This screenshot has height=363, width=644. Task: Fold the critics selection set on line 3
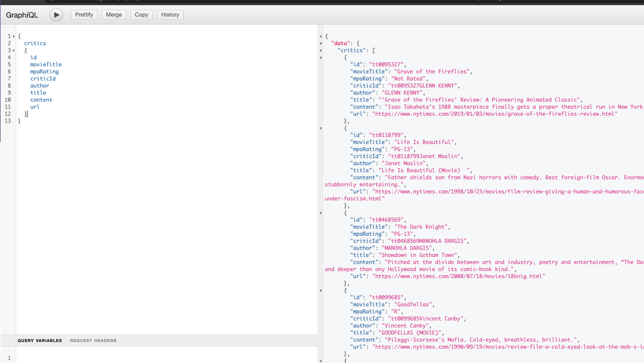click(x=14, y=51)
